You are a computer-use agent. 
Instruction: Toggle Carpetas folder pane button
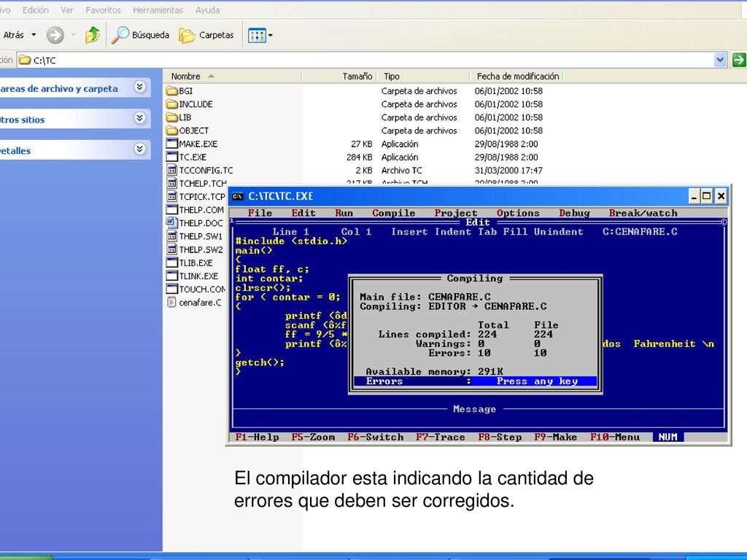206,35
